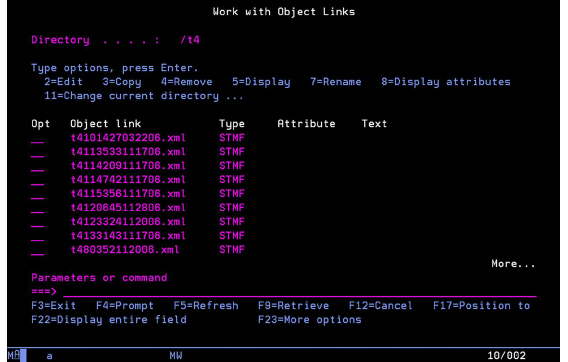
Task: Click the Type column header
Action: 232,124
